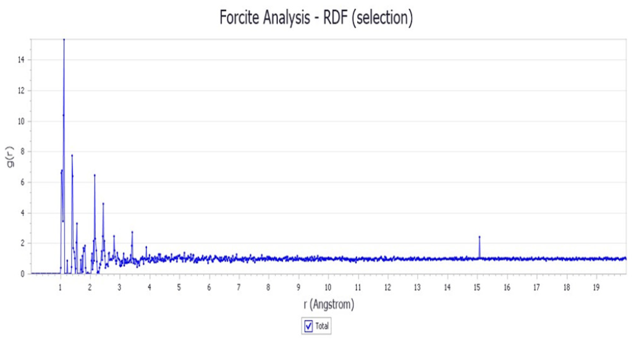Viewport: 644px width, 339px height.
Task: Click the x-axis tick label 5
Action: 179,287
